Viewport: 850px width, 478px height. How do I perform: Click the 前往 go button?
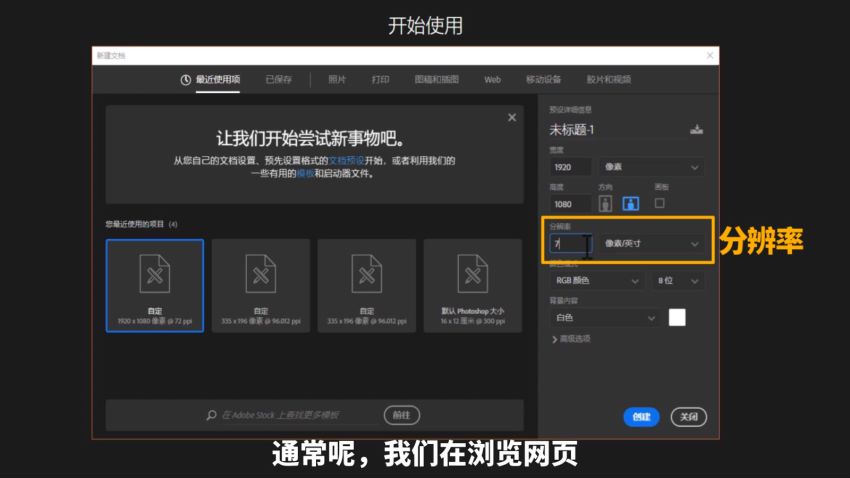click(401, 415)
